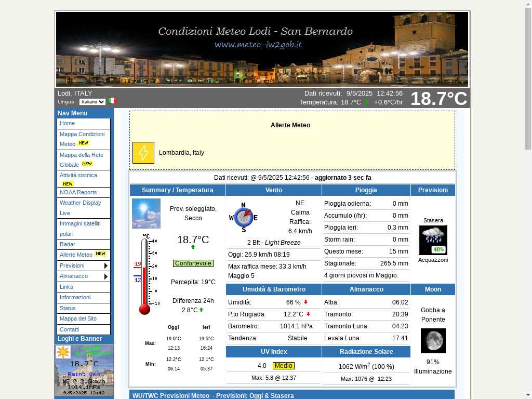Open the Radar page
The width and height of the screenshot is (532, 399).
84,244
